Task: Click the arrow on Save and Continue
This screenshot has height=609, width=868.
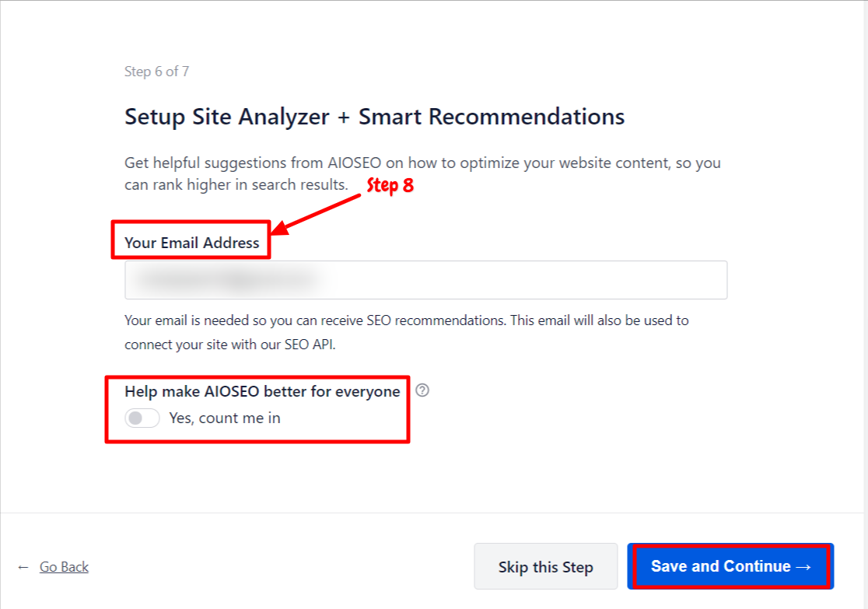Action: pyautogui.click(x=803, y=567)
